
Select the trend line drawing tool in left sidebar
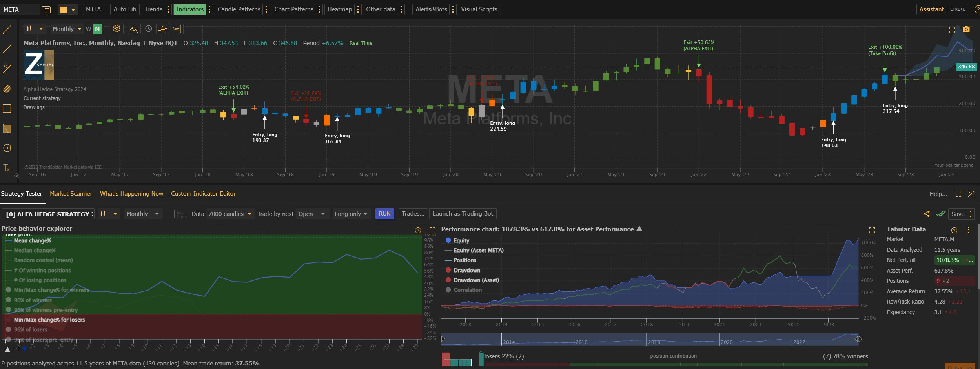click(x=7, y=29)
